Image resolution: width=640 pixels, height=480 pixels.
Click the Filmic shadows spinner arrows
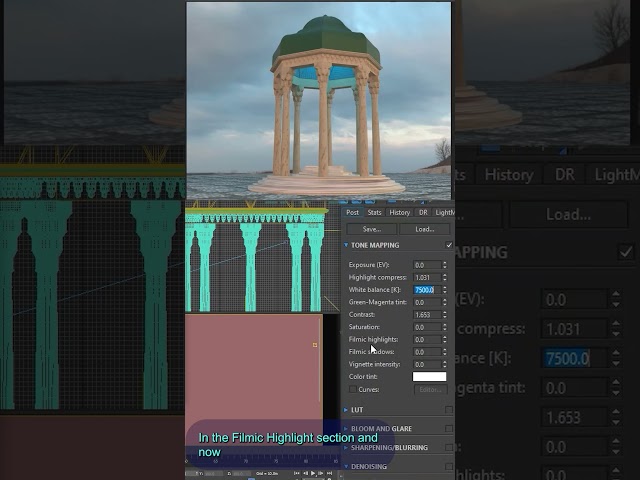coord(444,352)
